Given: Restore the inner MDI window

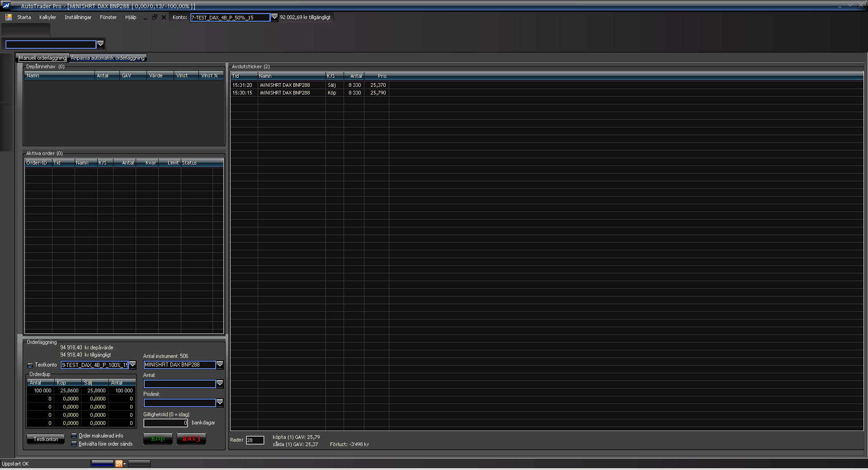Looking at the screenshot, I should click(155, 17).
